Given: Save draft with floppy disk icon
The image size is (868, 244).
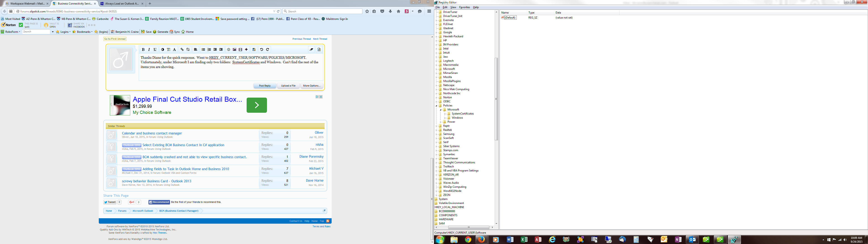Looking at the screenshot, I should point(254,49).
